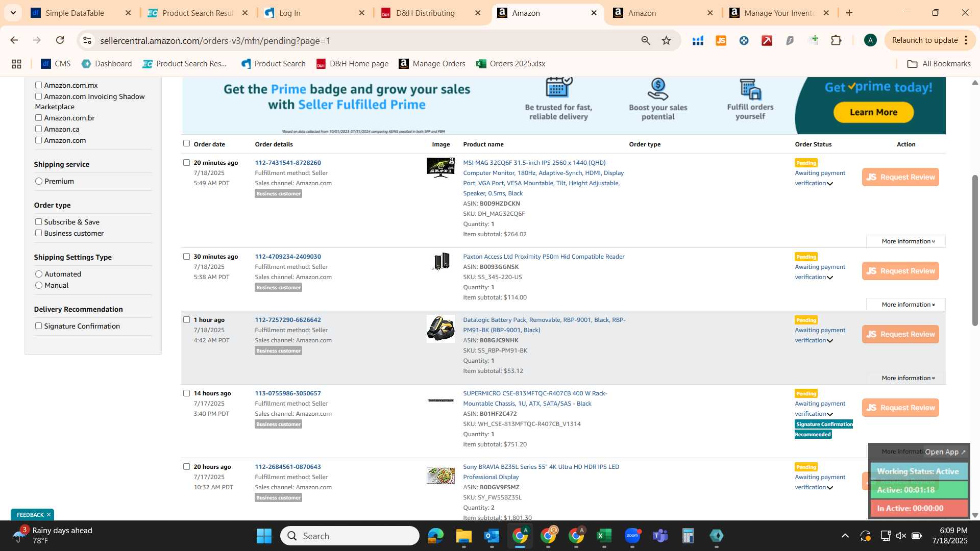Tick the Signature Confirmation checkbox
The width and height of the screenshot is (980, 551).
click(38, 326)
